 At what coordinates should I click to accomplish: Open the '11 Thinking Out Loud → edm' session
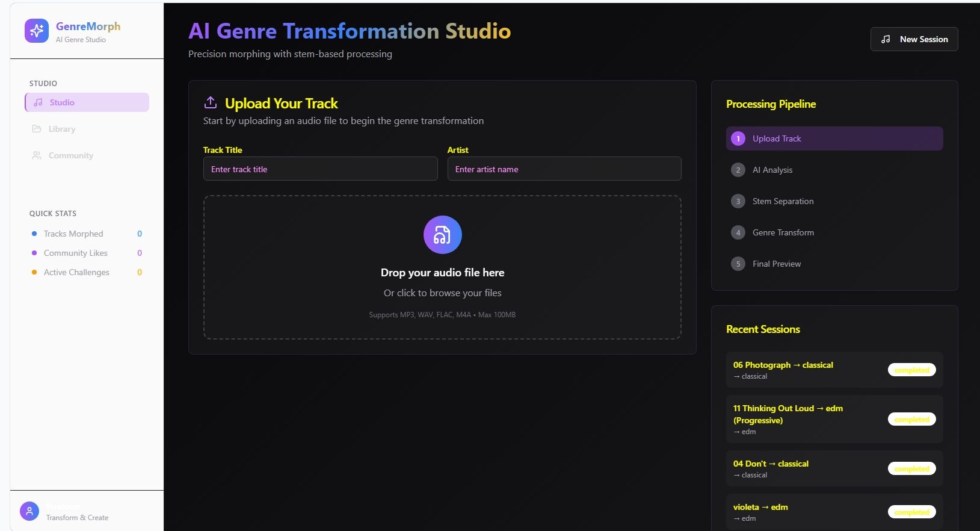click(834, 419)
